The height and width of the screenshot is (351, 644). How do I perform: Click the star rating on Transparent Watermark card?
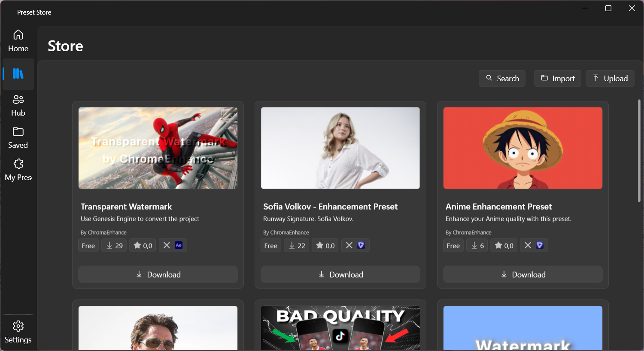click(x=143, y=245)
